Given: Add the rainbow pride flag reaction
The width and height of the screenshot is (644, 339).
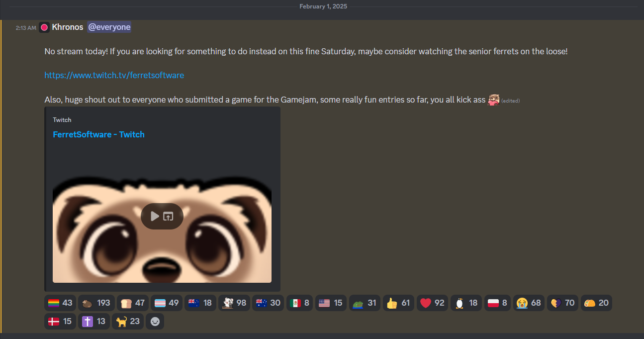Looking at the screenshot, I should (60, 303).
